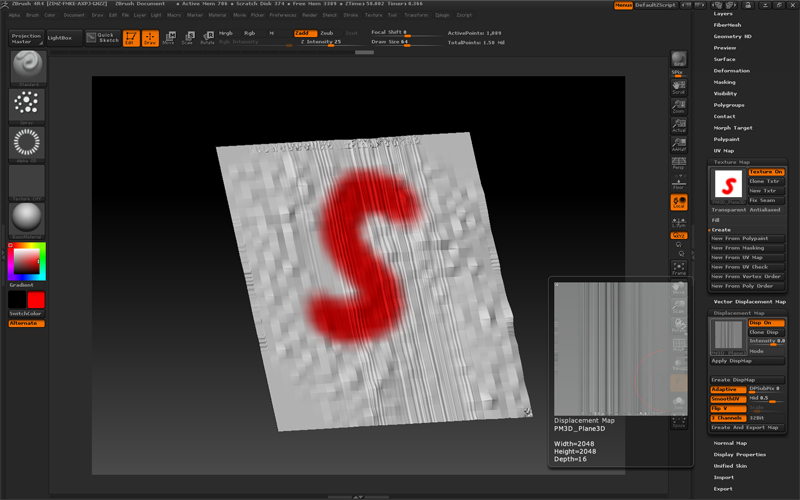Expand the UV Map subpalette
The image size is (800, 500).
[723, 151]
